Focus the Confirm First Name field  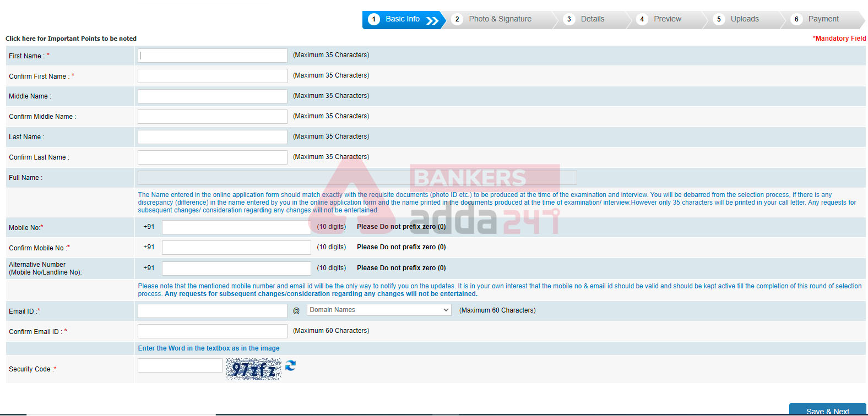click(x=213, y=76)
